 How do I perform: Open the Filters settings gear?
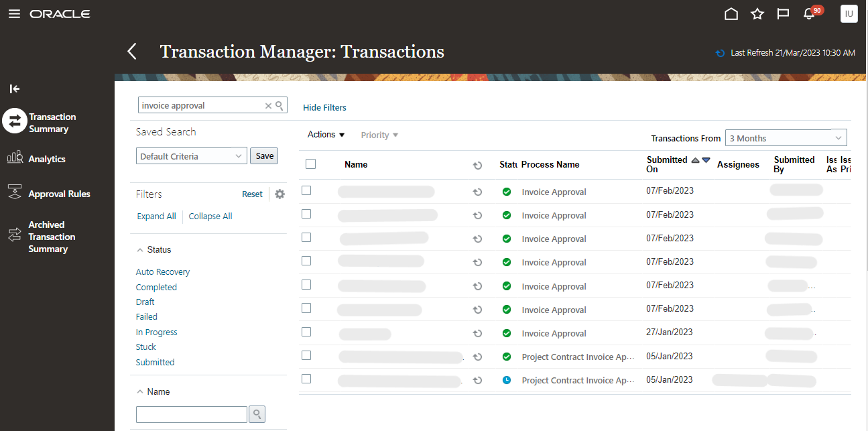(x=280, y=194)
